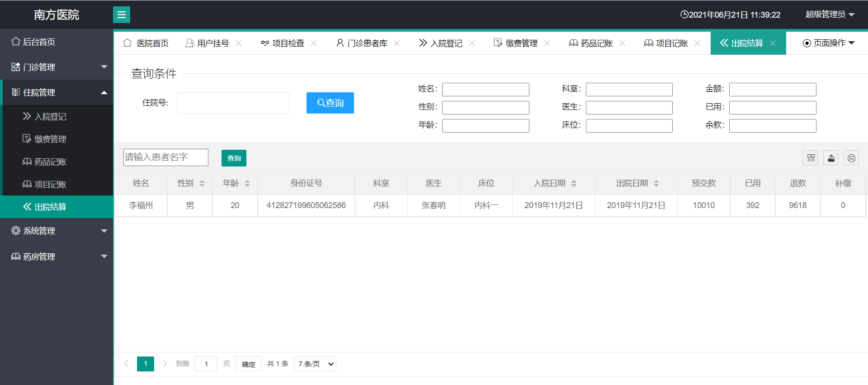Image resolution: width=868 pixels, height=385 pixels.
Task: Close the 用户挂号 tab
Action: (x=239, y=43)
